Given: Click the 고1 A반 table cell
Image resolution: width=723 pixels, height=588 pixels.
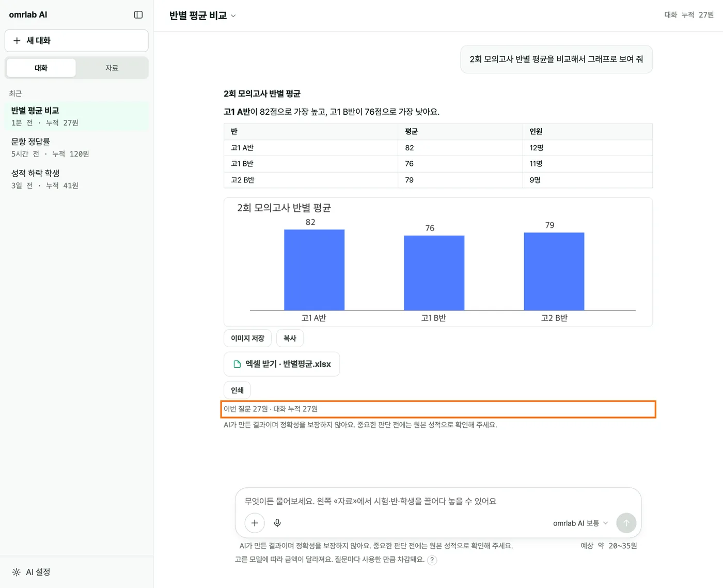Looking at the screenshot, I should (x=311, y=148).
